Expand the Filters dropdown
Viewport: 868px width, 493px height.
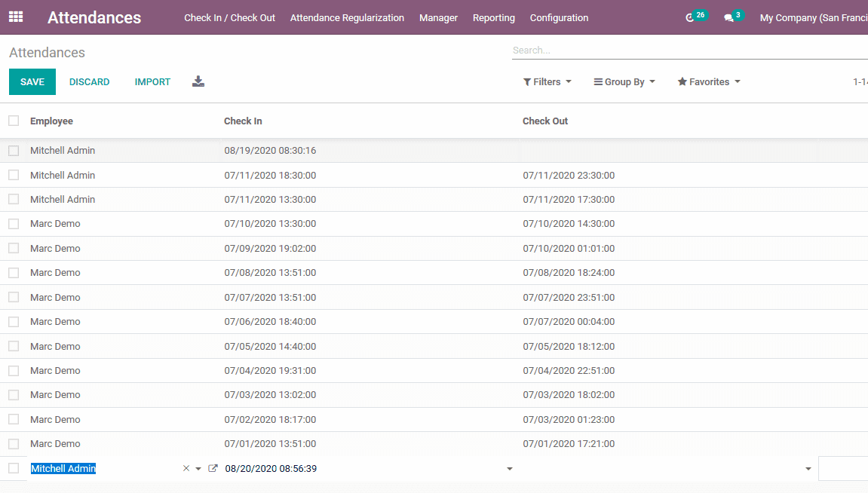(547, 82)
